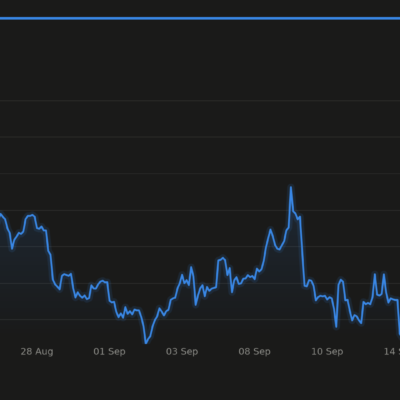
Task: Click the 28 Aug date label
Action: (37, 351)
